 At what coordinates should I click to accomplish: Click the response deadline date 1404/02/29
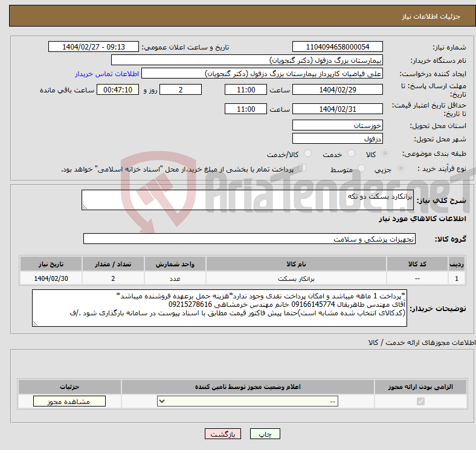[337, 89]
